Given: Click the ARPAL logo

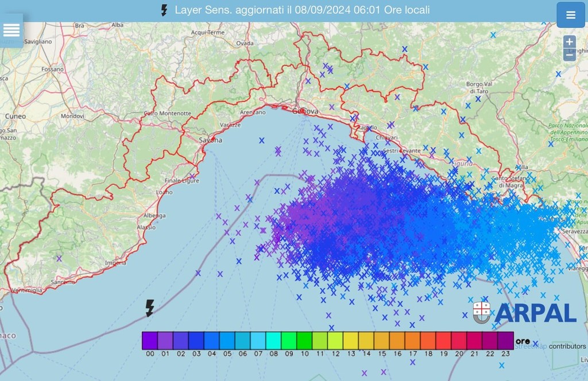Looking at the screenshot, I should pos(535,313).
